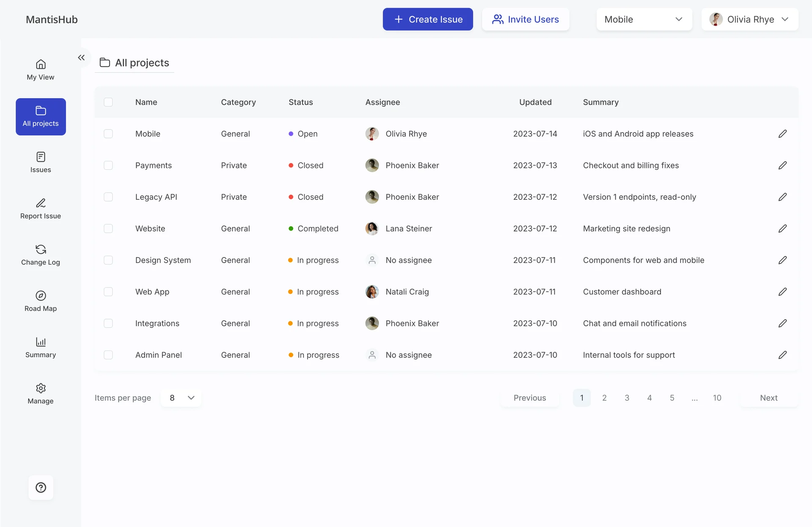Edit the Website project row
Screen dimensions: 812x527
(782, 229)
